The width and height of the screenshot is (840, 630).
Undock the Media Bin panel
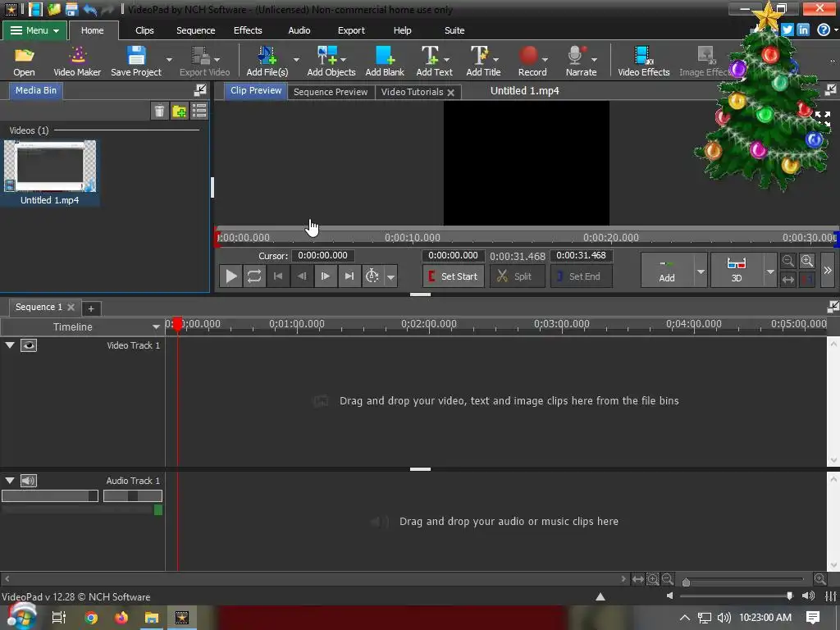pyautogui.click(x=200, y=90)
